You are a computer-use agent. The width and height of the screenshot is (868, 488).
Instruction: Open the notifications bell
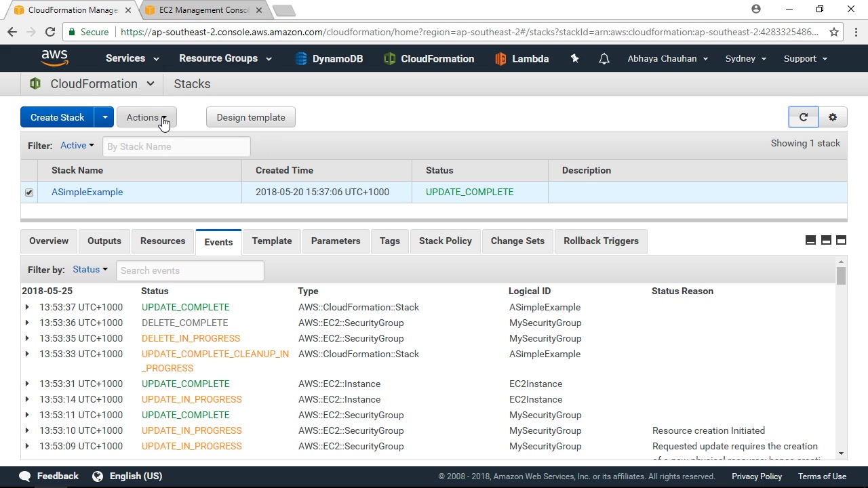coord(604,59)
